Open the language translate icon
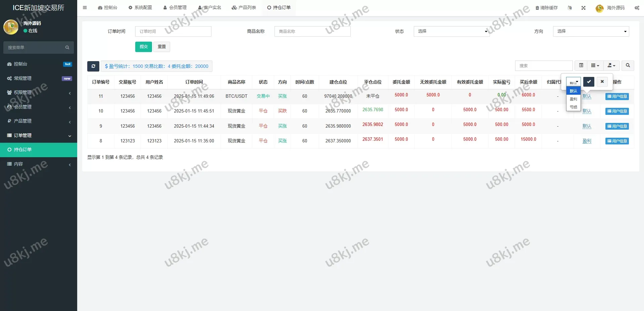 pos(569,8)
